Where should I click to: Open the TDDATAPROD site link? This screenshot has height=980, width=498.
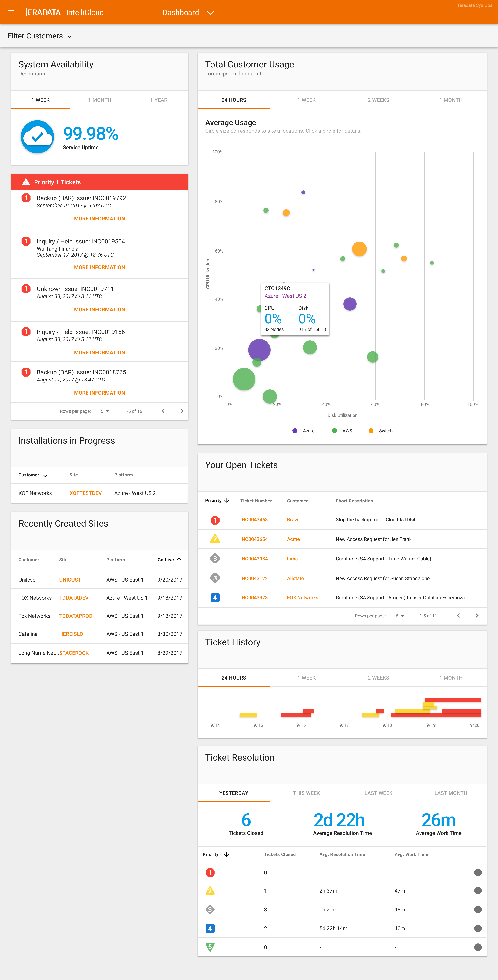(76, 616)
